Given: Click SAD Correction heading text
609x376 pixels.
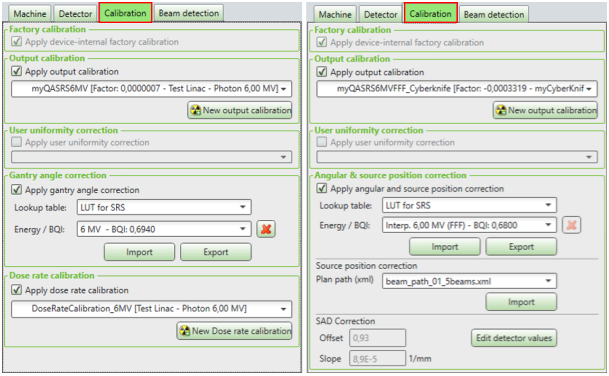Looking at the screenshot, I should (345, 321).
